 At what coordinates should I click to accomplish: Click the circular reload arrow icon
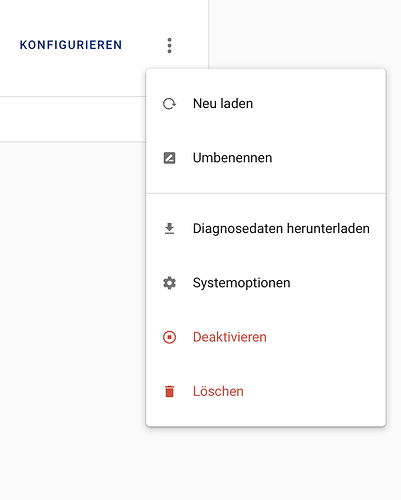(x=169, y=104)
